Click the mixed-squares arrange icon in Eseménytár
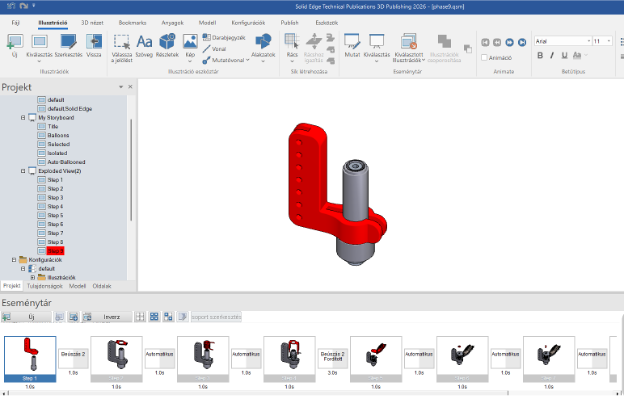Viewport: 624px width, 396px height. click(x=168, y=317)
